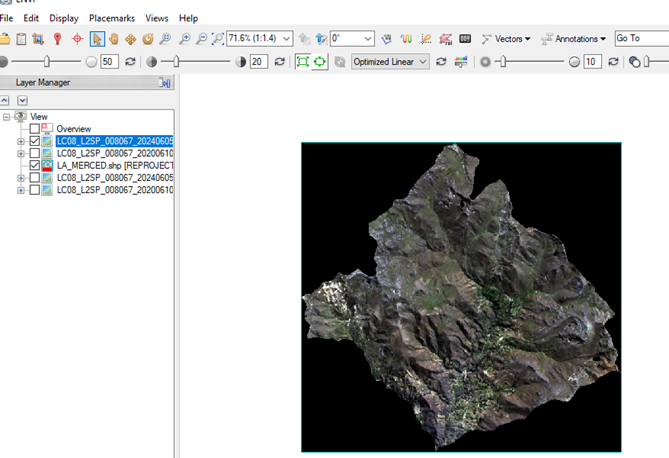This screenshot has height=458, width=669.
Task: Activate the Fly four-arrow tool
Action: click(131, 39)
